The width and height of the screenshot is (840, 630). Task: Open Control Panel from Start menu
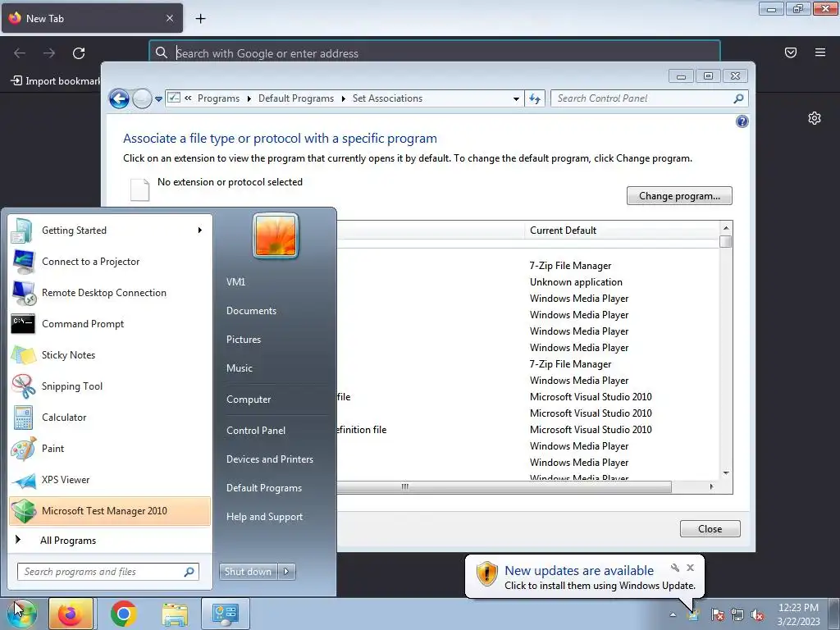(256, 431)
